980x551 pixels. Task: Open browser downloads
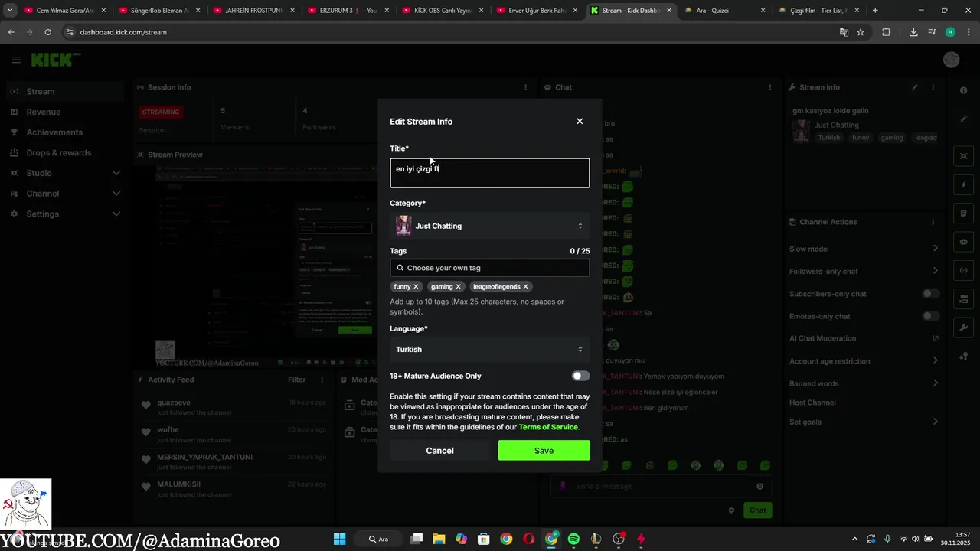click(x=913, y=32)
